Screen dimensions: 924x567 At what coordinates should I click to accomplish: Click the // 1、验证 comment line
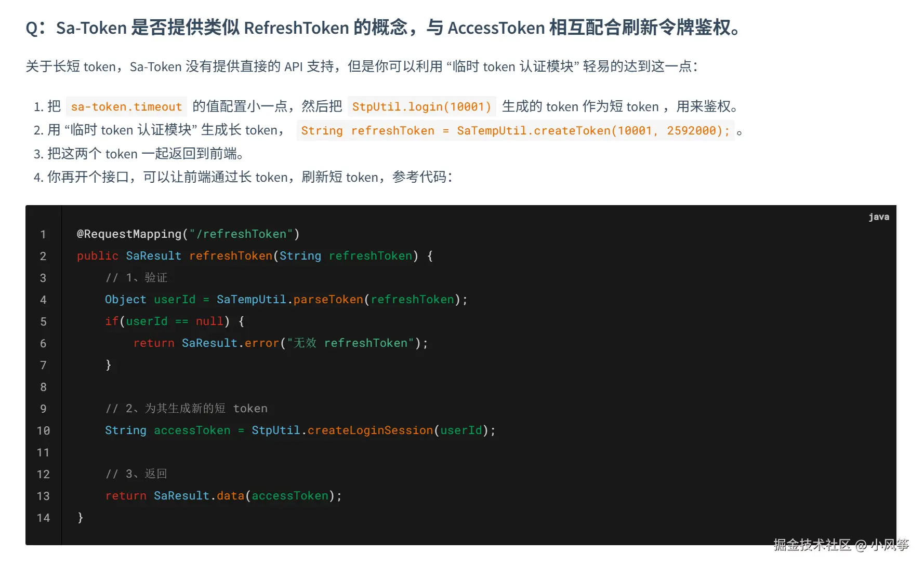pyautogui.click(x=136, y=278)
